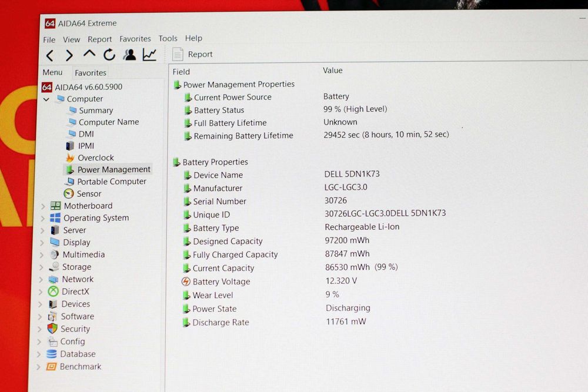
Task: Click the 87847 mWh value
Action: (x=348, y=254)
